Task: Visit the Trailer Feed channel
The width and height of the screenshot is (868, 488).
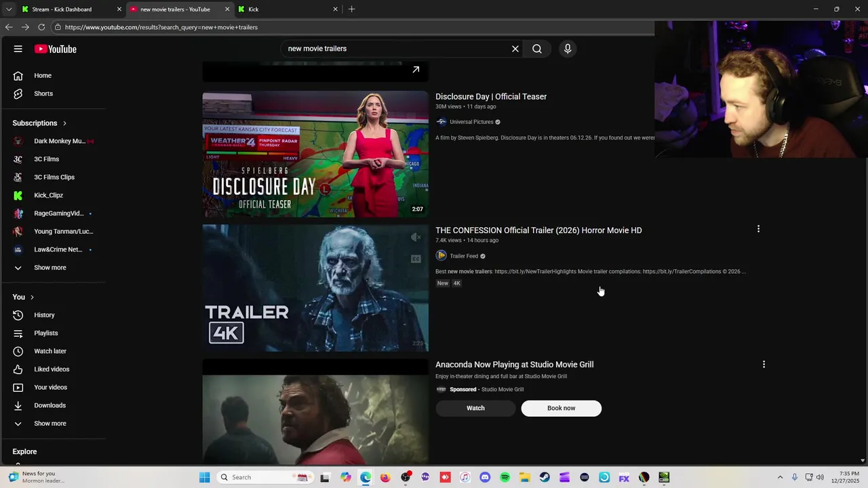Action: (464, 256)
